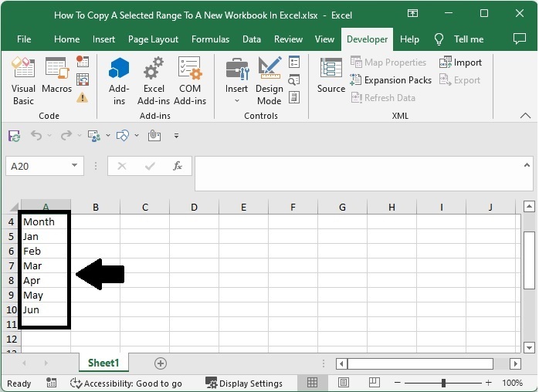The height and width of the screenshot is (392, 539).
Task: Click the macro recording status bar icon
Action: 52,383
